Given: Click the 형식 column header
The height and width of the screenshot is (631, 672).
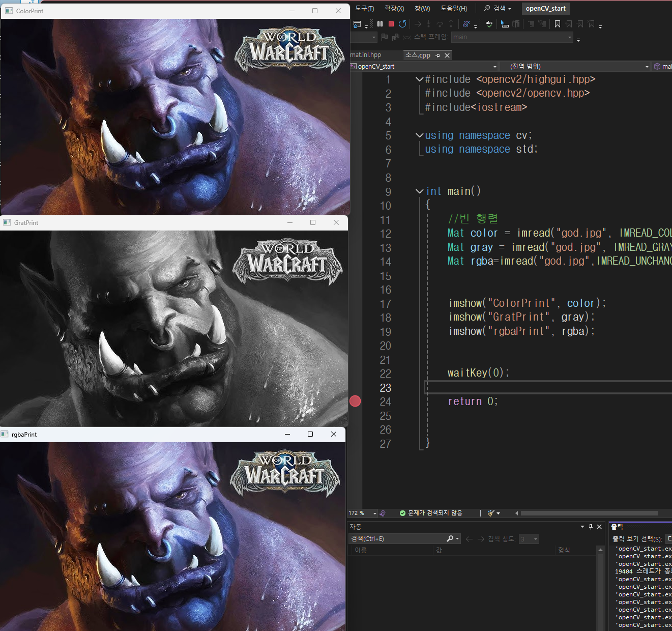Looking at the screenshot, I should [564, 550].
